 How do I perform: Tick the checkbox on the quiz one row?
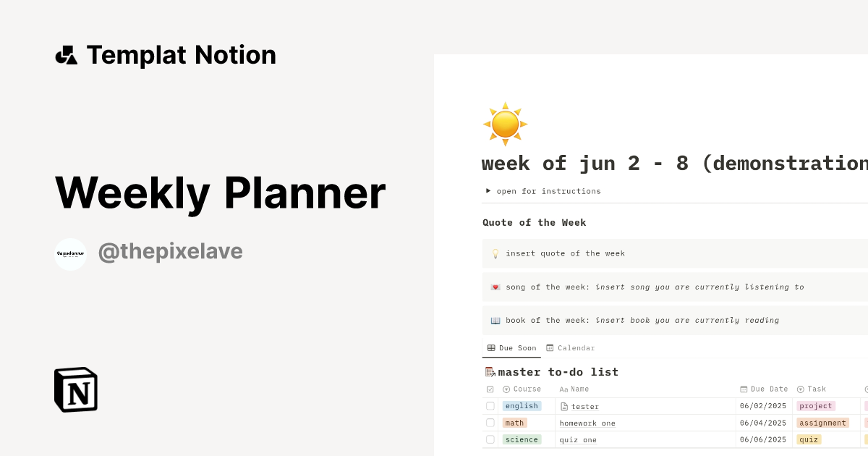(490, 439)
